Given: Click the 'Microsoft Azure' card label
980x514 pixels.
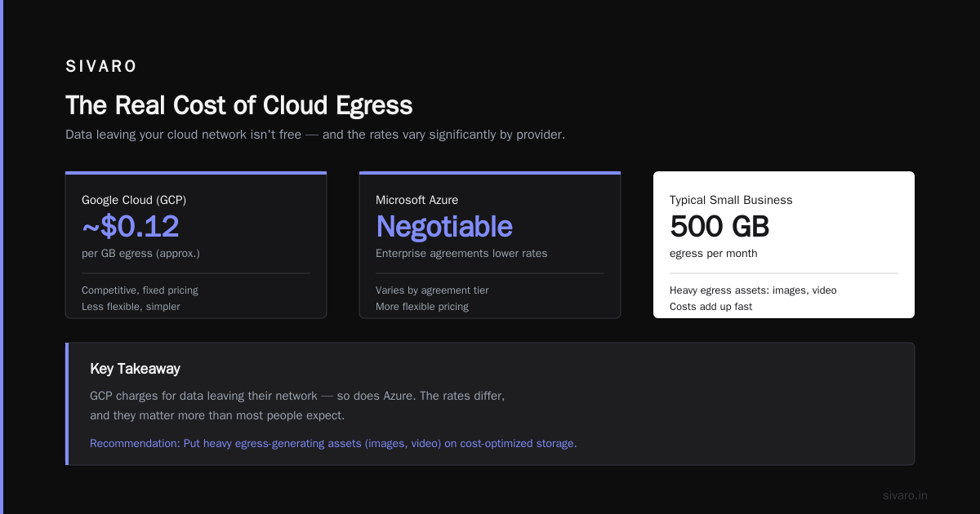Looking at the screenshot, I should (x=416, y=200).
